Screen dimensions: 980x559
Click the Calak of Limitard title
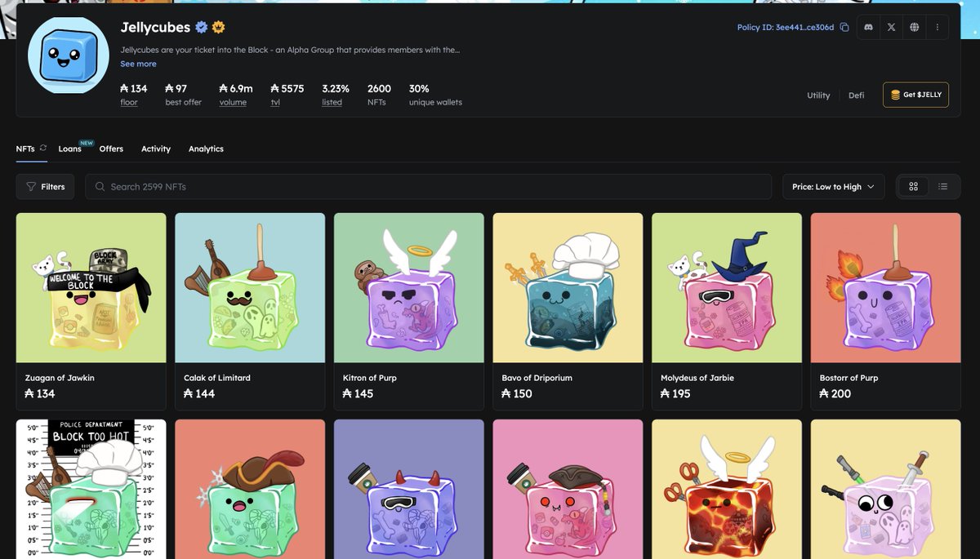217,378
